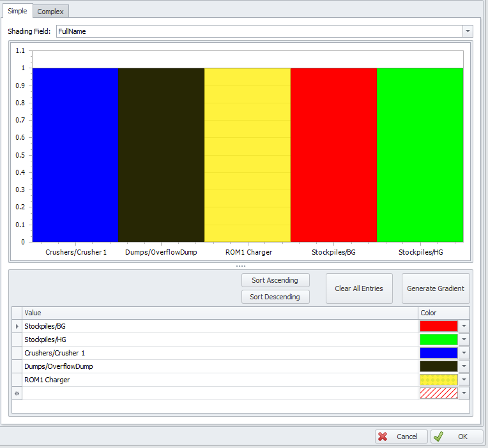The height and width of the screenshot is (448, 488).
Task: Switch to the Simple tab
Action: (17, 11)
